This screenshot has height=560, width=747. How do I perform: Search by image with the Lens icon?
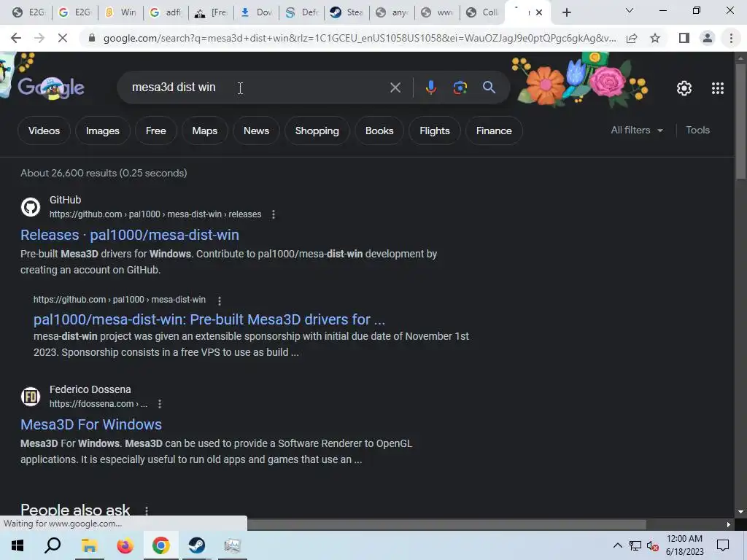pyautogui.click(x=460, y=87)
